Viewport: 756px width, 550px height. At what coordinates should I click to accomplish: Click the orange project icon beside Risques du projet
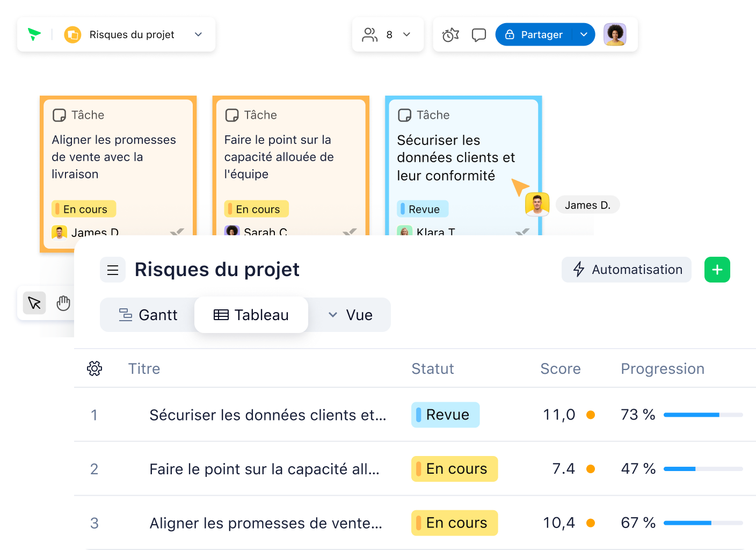tap(72, 34)
